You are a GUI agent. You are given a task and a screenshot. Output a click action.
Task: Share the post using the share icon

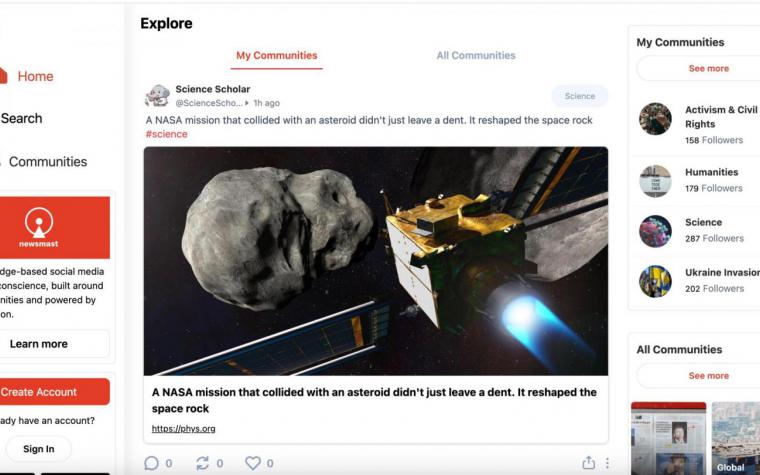coord(588,462)
